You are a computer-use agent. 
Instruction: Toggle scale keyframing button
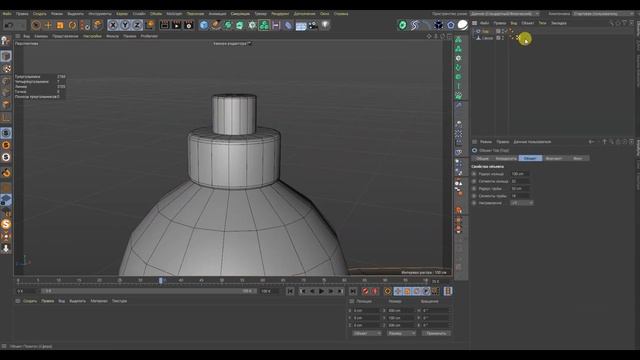tap(407, 291)
